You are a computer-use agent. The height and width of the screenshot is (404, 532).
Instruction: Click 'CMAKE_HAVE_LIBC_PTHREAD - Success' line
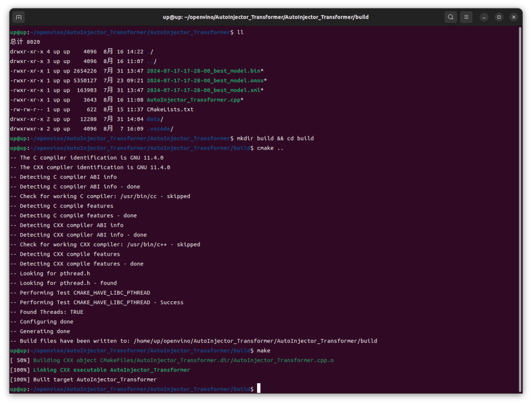click(97, 303)
